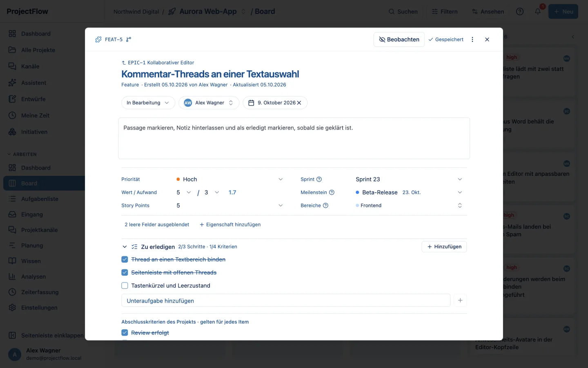
Task: Open parent 'EPIC-1 Kollaborativer Editor' link
Action: point(158,63)
